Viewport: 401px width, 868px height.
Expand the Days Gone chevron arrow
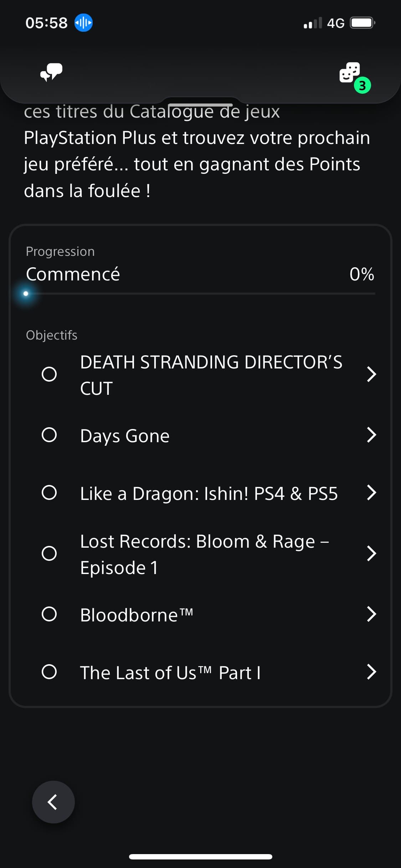tap(371, 435)
